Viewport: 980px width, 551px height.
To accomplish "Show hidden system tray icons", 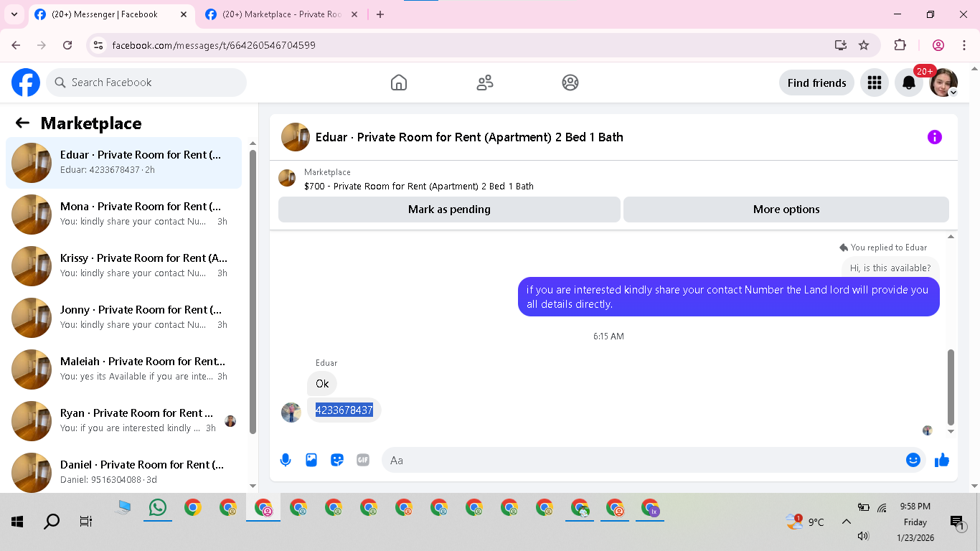I will pyautogui.click(x=846, y=522).
